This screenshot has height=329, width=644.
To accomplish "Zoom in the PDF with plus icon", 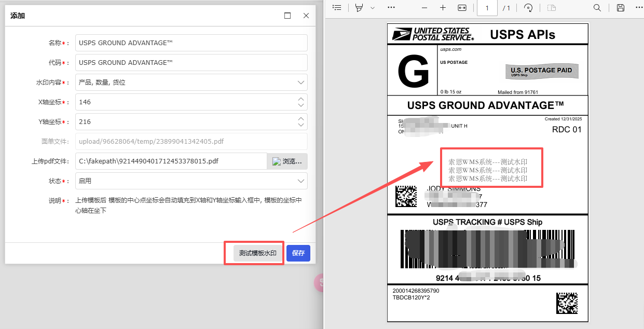I will (443, 8).
